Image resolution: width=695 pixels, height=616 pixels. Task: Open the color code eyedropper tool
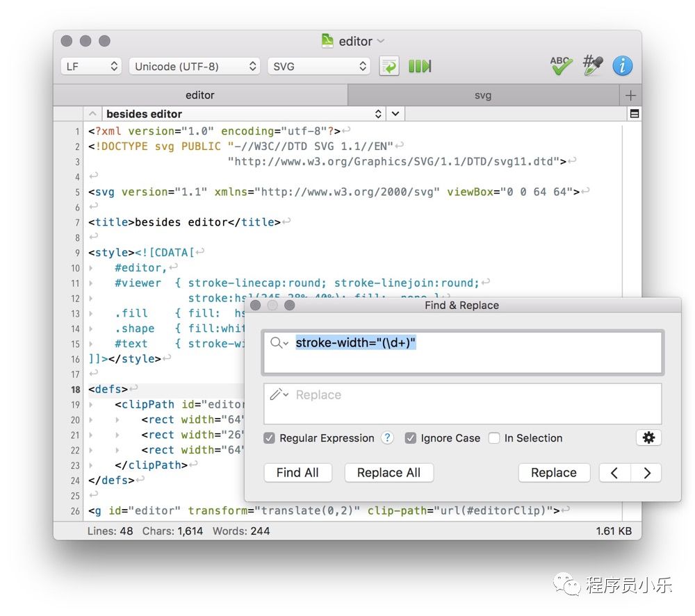[x=592, y=65]
